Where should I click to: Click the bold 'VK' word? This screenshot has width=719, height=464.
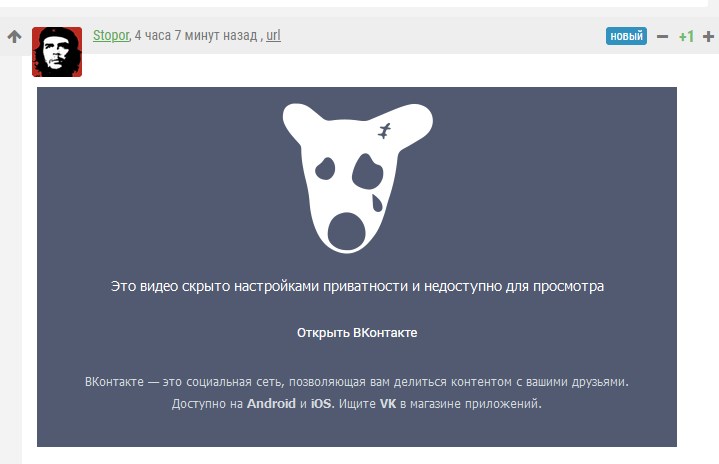click(x=388, y=403)
